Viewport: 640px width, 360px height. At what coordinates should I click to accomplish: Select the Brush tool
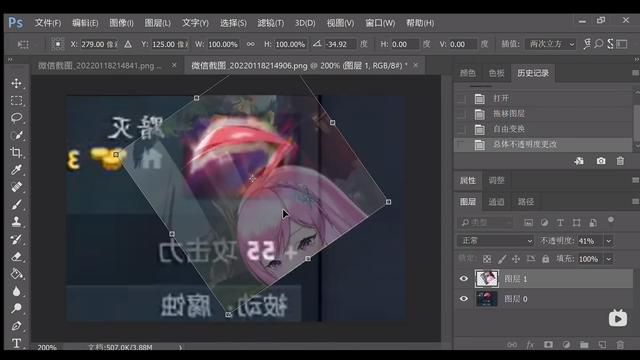[16, 204]
